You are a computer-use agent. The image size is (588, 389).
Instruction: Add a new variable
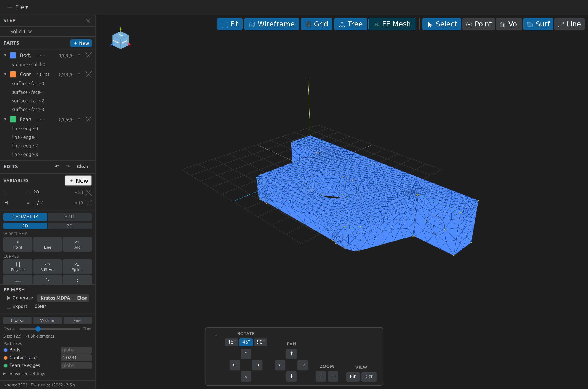(78, 181)
